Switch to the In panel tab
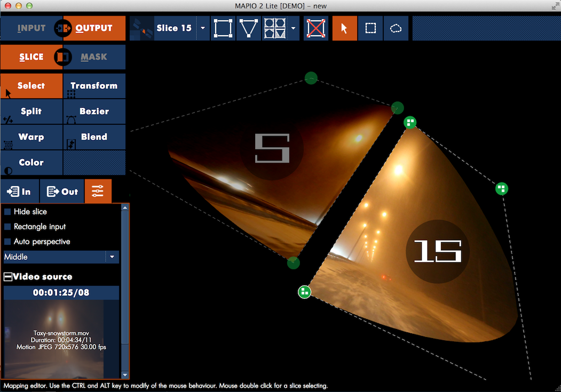This screenshot has width=561, height=392. pos(20,191)
